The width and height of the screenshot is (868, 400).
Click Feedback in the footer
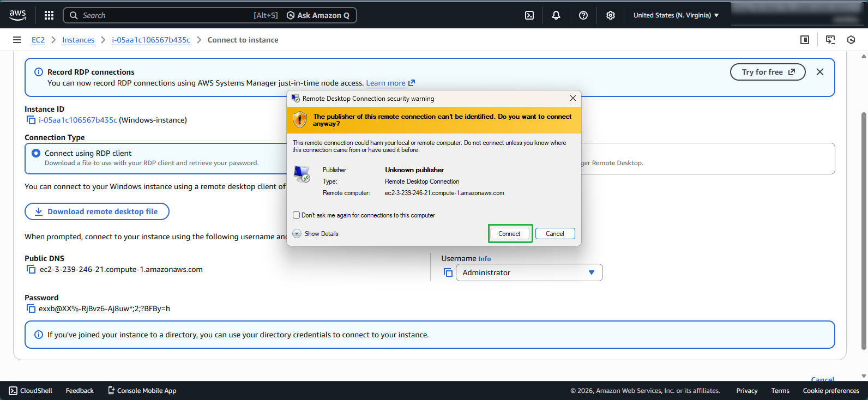[x=80, y=391]
